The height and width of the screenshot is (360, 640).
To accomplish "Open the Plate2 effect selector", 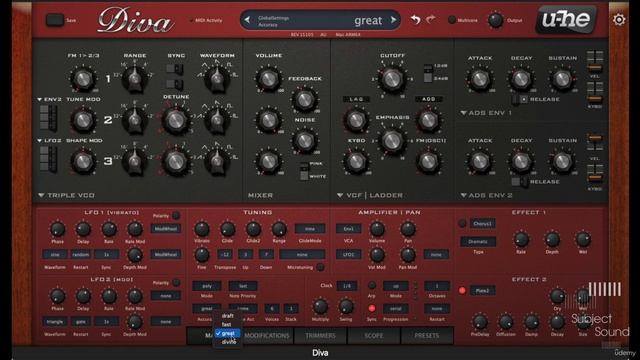I will [x=482, y=291].
